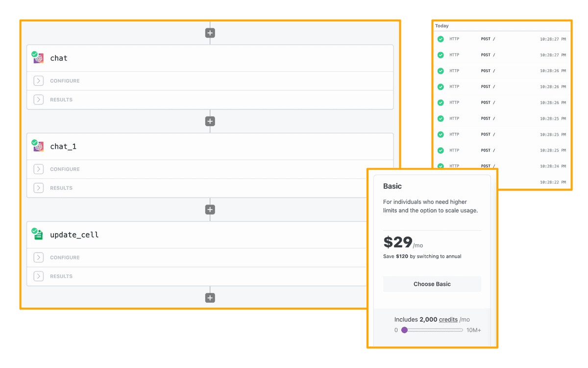Click the purple credits slider handle
Image resolution: width=588 pixels, height=368 pixels.
[404, 330]
